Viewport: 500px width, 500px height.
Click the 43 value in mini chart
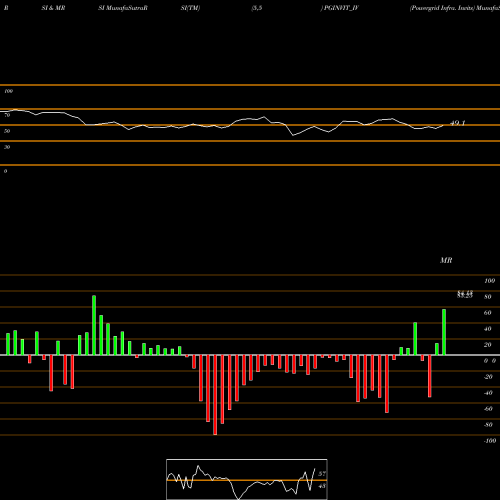click(x=322, y=486)
